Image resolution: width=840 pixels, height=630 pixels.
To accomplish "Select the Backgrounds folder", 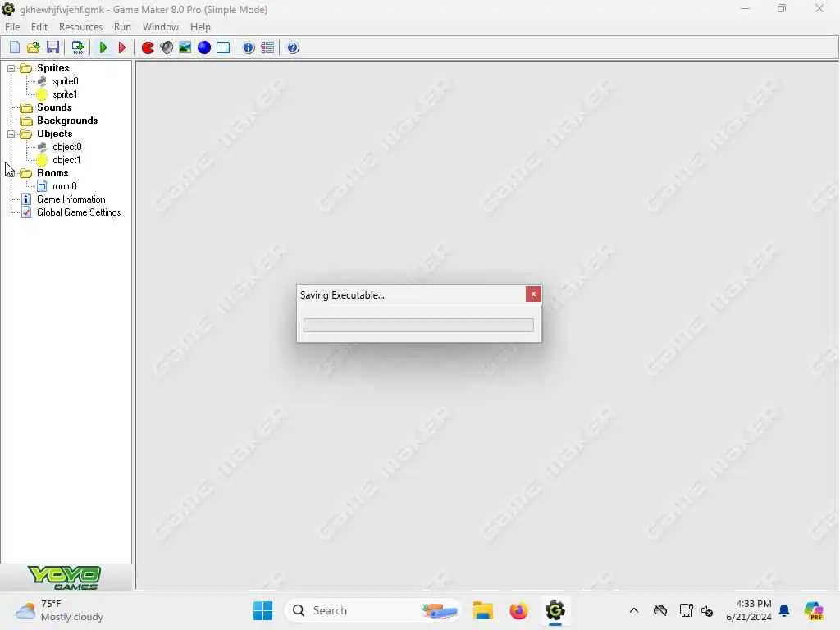I will click(x=67, y=121).
